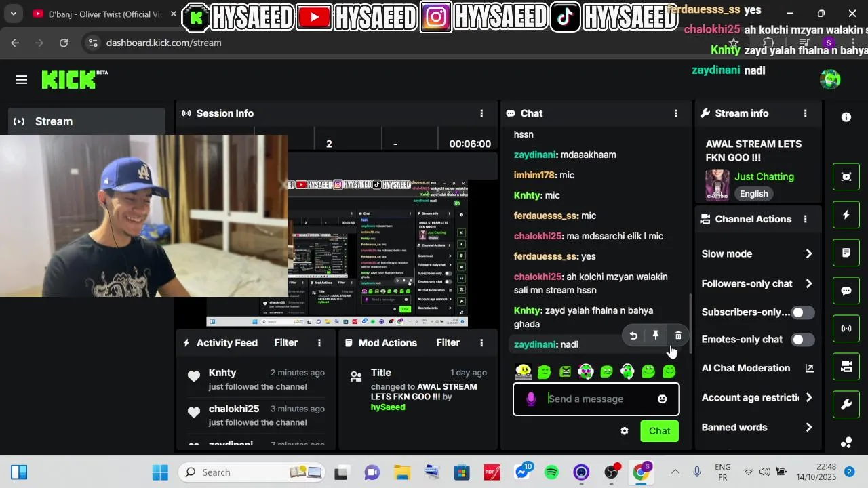This screenshot has width=868, height=488.
Task: Toggle Subscribers-only chat switch
Action: click(x=804, y=312)
